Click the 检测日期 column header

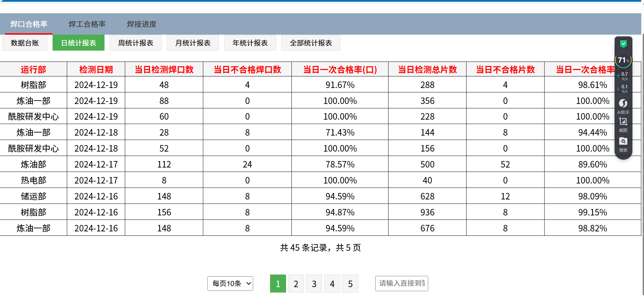(96, 69)
